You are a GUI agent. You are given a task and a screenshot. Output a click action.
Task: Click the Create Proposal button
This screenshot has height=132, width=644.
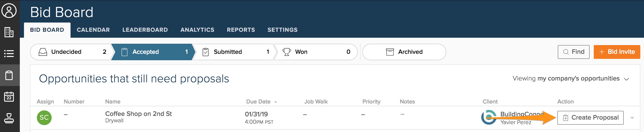[590, 118]
